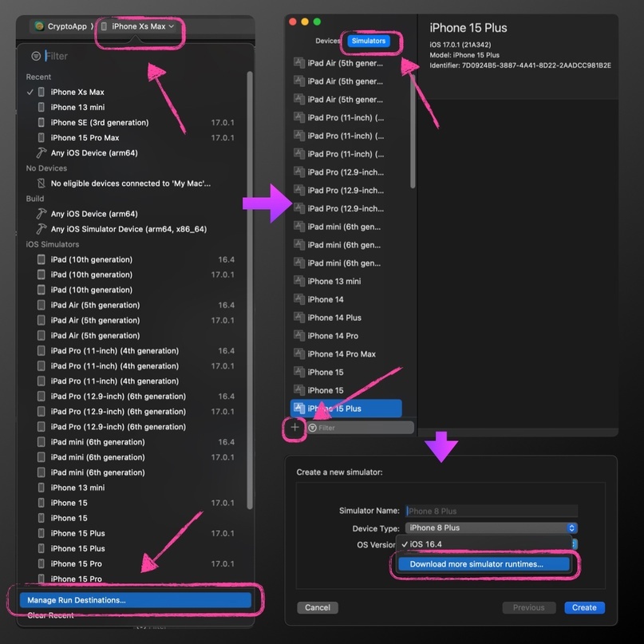The image size is (644, 644).
Task: Click tablet icon of iPad Pro (12.9-inch) 17.0.1
Action: coord(41,412)
